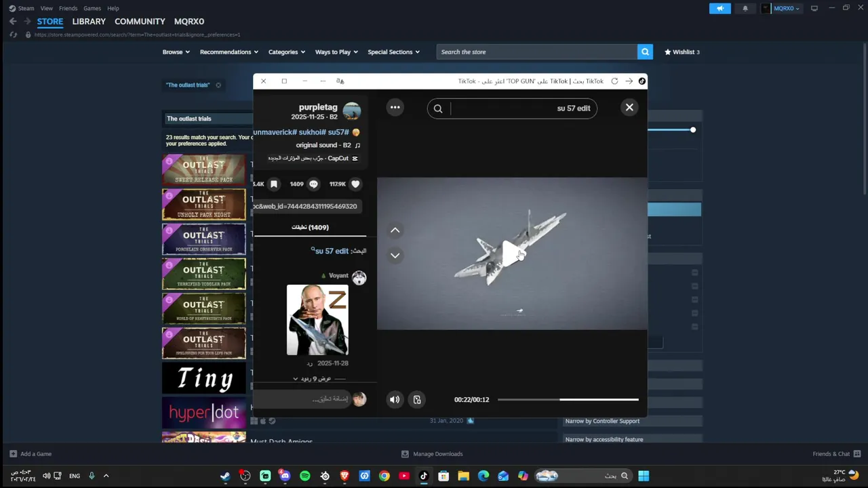
Task: Open the Tiny game thumbnail
Action: (x=204, y=378)
